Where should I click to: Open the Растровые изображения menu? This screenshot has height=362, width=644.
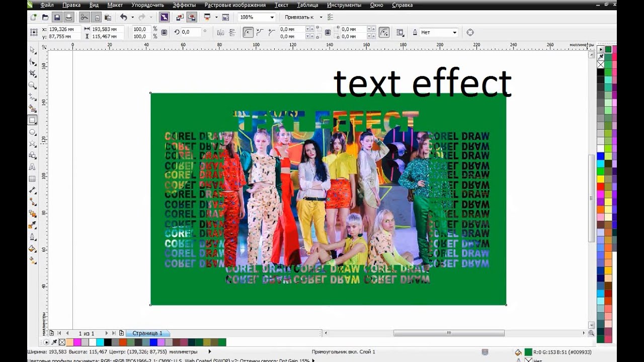(235, 5)
